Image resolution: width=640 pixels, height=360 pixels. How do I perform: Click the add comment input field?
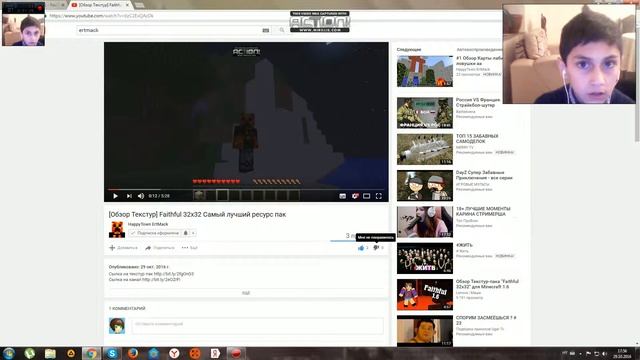click(258, 325)
